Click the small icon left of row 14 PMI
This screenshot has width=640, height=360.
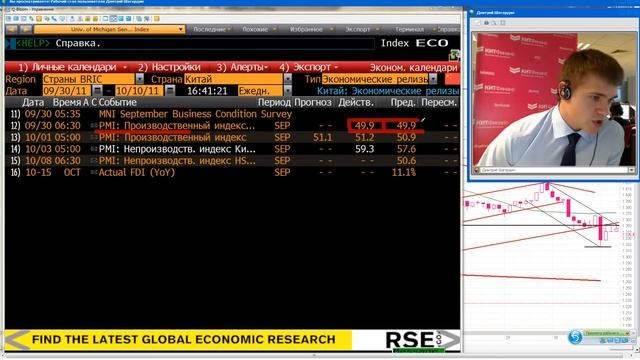[94, 149]
